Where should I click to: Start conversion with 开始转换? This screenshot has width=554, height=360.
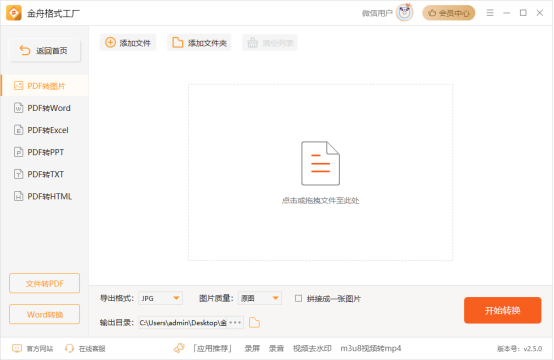point(502,310)
